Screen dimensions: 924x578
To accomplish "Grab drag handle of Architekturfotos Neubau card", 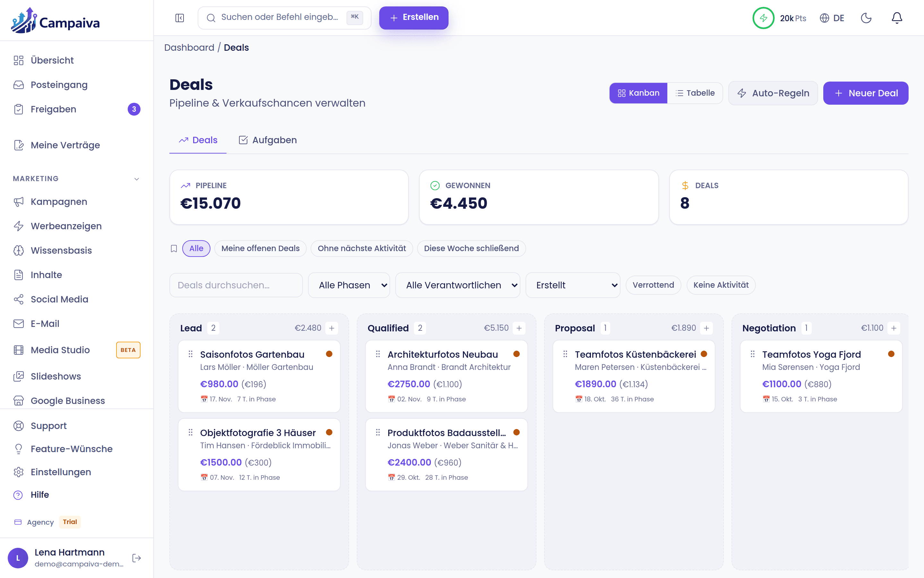I will pyautogui.click(x=378, y=354).
